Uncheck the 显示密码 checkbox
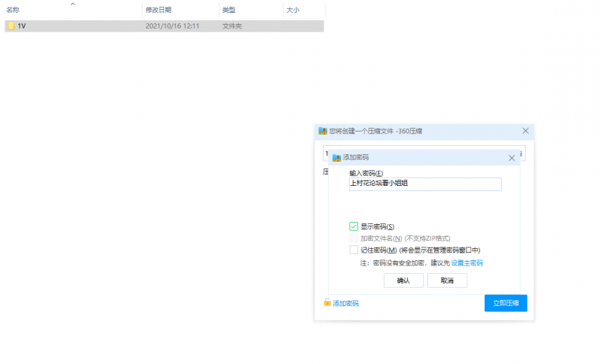602x364 pixels. pyautogui.click(x=354, y=226)
